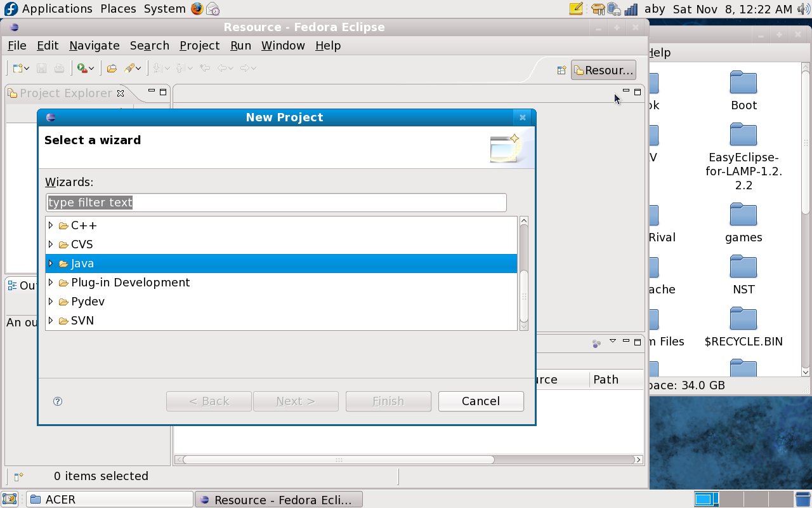The height and width of the screenshot is (508, 812).
Task: Click the disabled Save toolbar icon
Action: [x=41, y=69]
